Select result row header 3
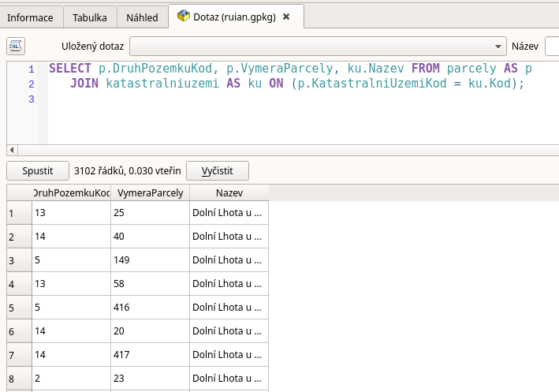 click(x=19, y=260)
